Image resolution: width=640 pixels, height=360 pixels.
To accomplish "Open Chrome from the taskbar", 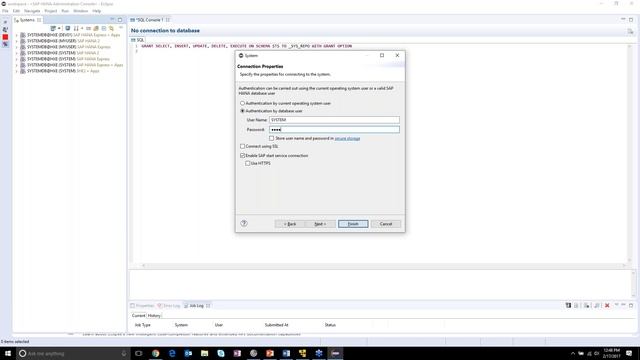I will click(x=156, y=353).
